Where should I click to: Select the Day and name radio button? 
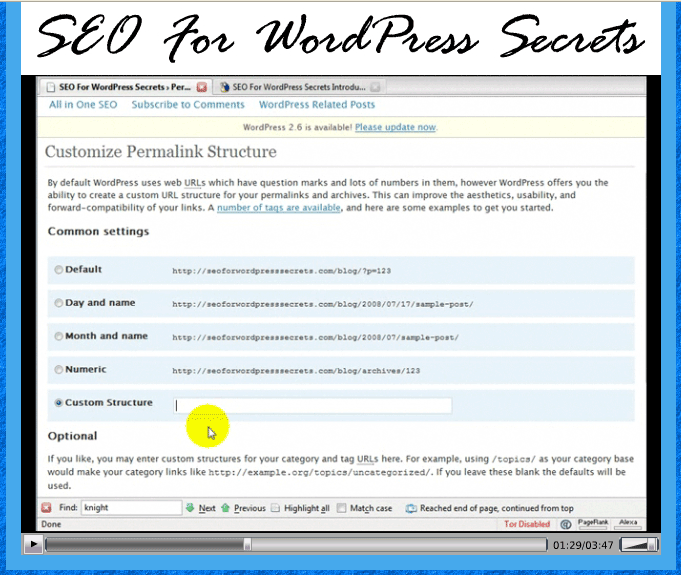tap(59, 303)
